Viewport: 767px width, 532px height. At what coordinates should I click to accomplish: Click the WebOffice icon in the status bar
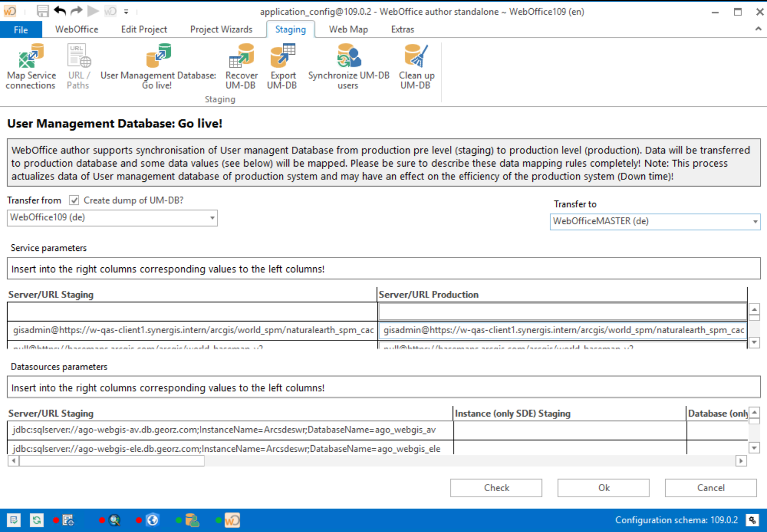233,520
